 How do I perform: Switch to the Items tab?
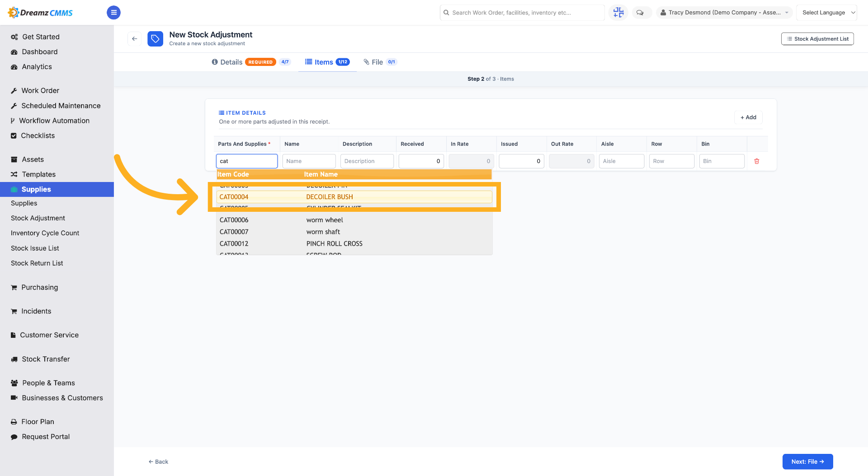[x=327, y=62]
